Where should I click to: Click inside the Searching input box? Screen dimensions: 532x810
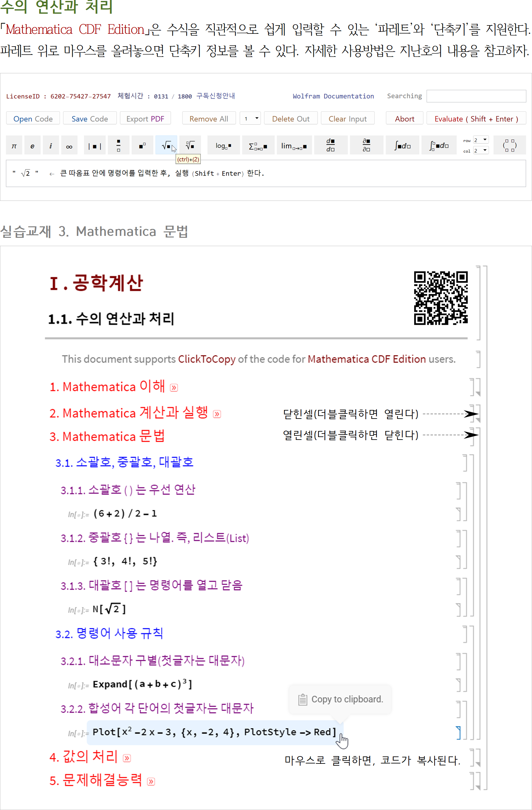pos(476,96)
